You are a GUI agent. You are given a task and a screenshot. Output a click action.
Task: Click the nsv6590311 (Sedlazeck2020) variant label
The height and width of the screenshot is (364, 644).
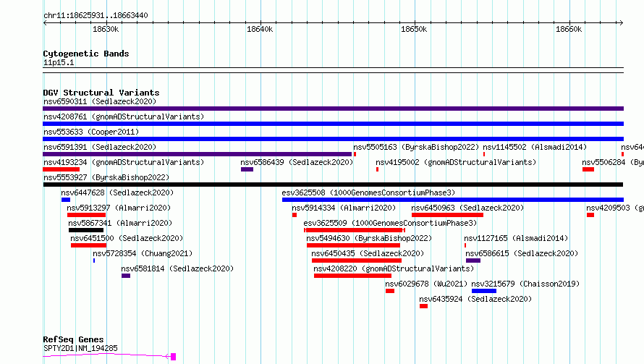(x=100, y=101)
